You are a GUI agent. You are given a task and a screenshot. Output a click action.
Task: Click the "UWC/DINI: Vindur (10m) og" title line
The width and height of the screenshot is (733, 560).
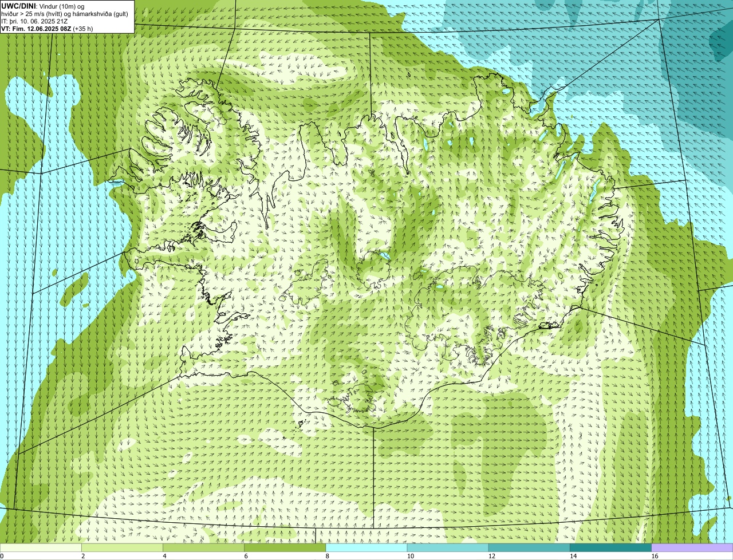click(x=43, y=6)
